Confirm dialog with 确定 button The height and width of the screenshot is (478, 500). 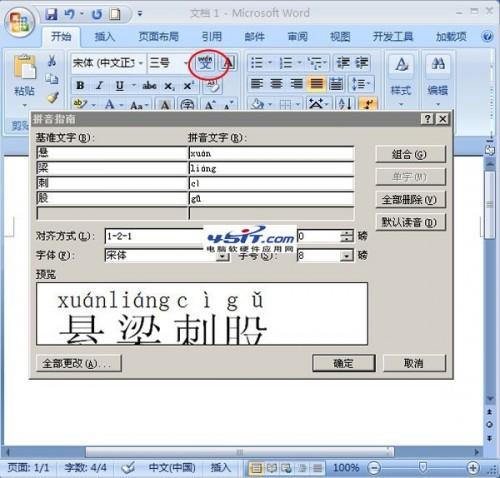pos(344,363)
